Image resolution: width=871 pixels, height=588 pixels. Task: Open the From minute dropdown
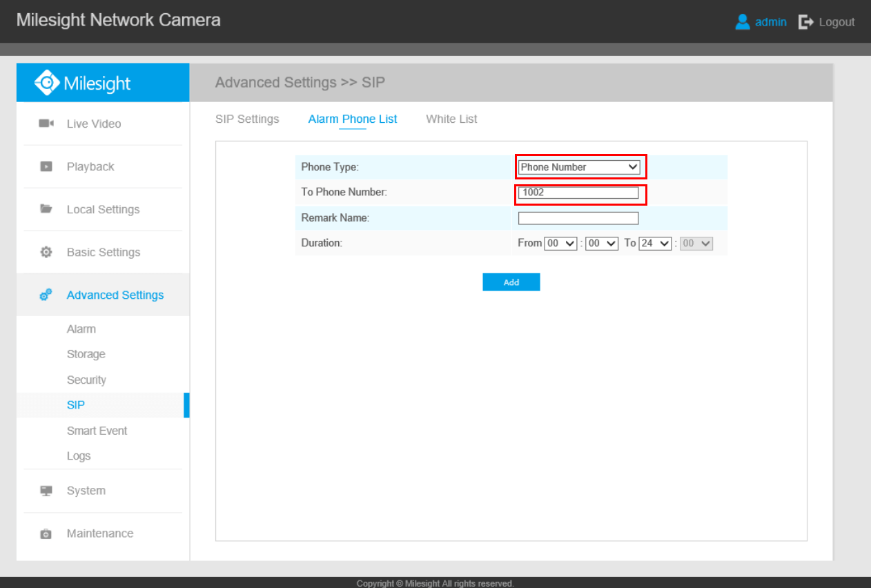pyautogui.click(x=601, y=244)
